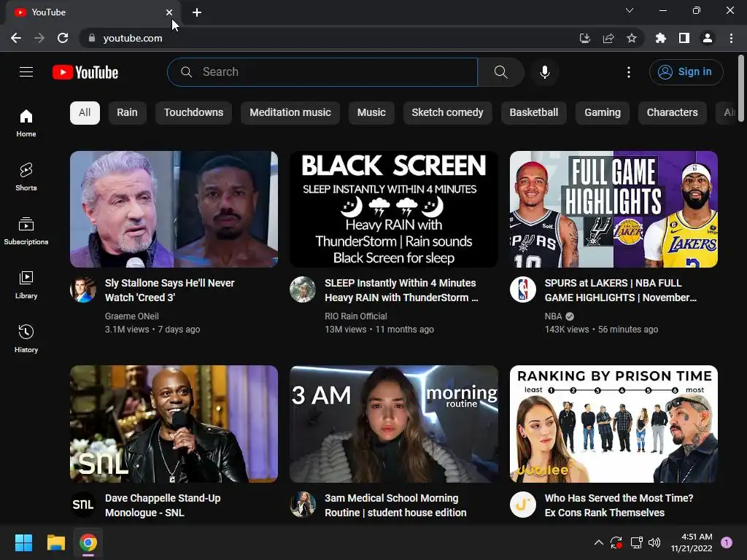Open 3 AM morning routine thumbnail
Screen dimensions: 747x560
pyautogui.click(x=394, y=424)
